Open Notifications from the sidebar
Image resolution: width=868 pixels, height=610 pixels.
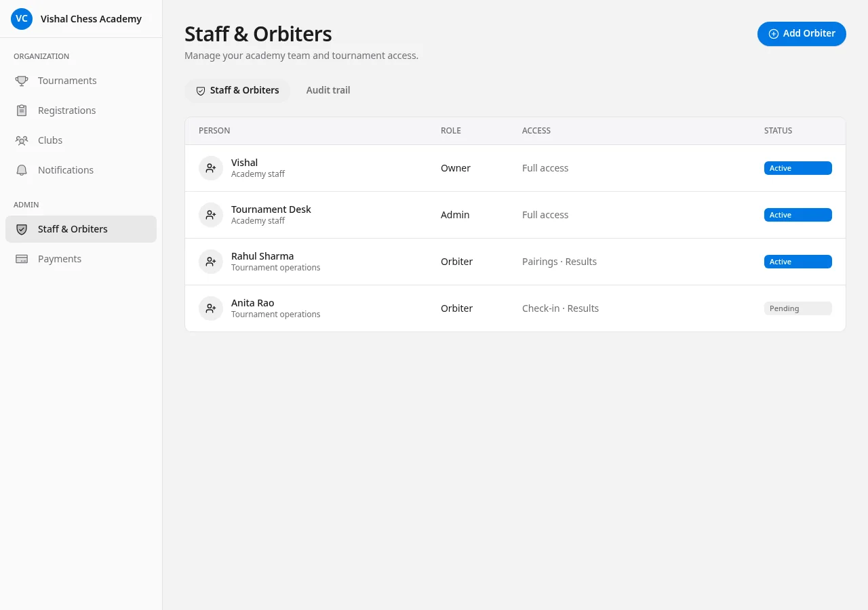click(81, 170)
